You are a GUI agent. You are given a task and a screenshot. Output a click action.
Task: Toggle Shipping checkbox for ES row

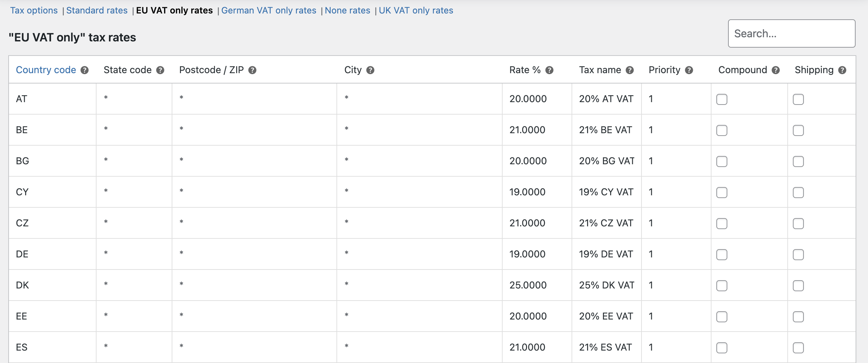pos(798,348)
